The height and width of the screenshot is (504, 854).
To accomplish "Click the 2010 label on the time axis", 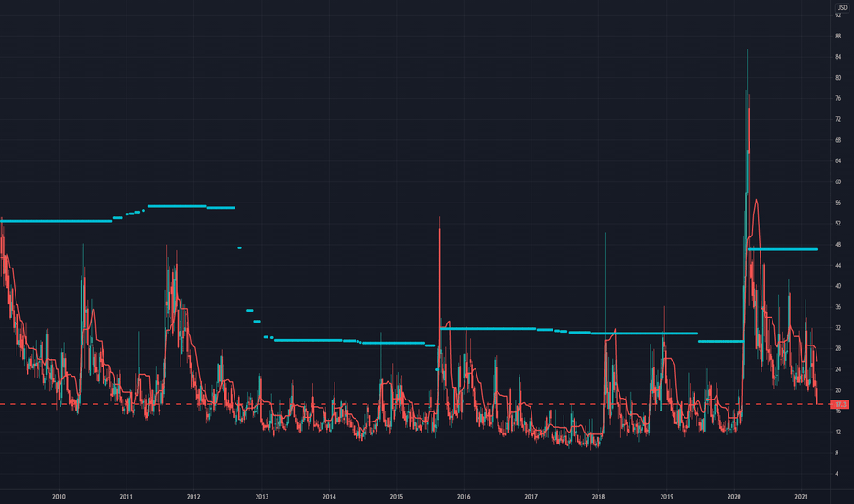I will (x=59, y=497).
